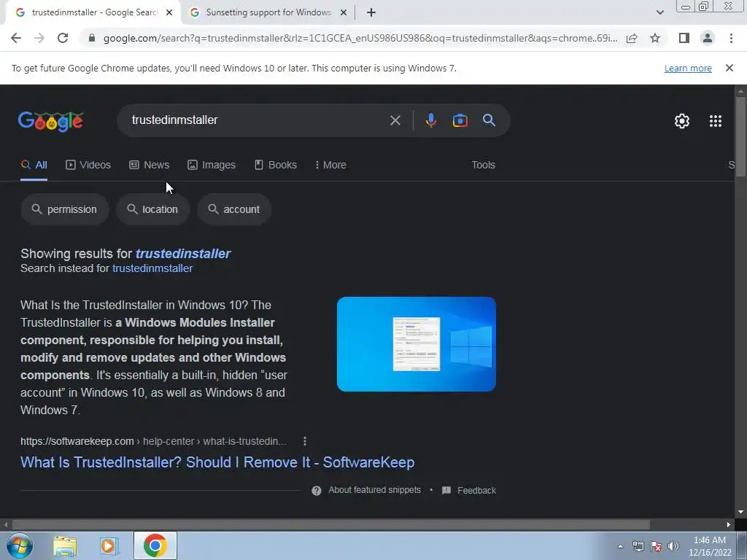Switch to the Sunsetting support for Windows tab
Image resolution: width=747 pixels, height=560 pixels.
click(268, 12)
